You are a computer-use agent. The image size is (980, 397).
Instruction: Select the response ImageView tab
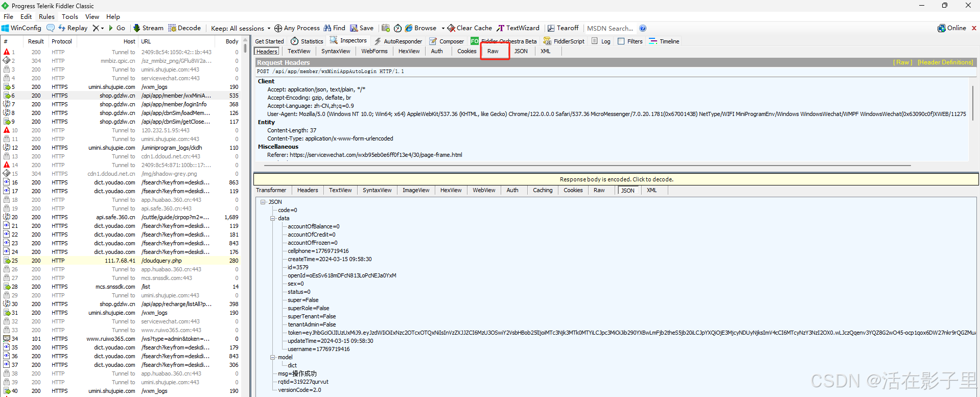(416, 190)
